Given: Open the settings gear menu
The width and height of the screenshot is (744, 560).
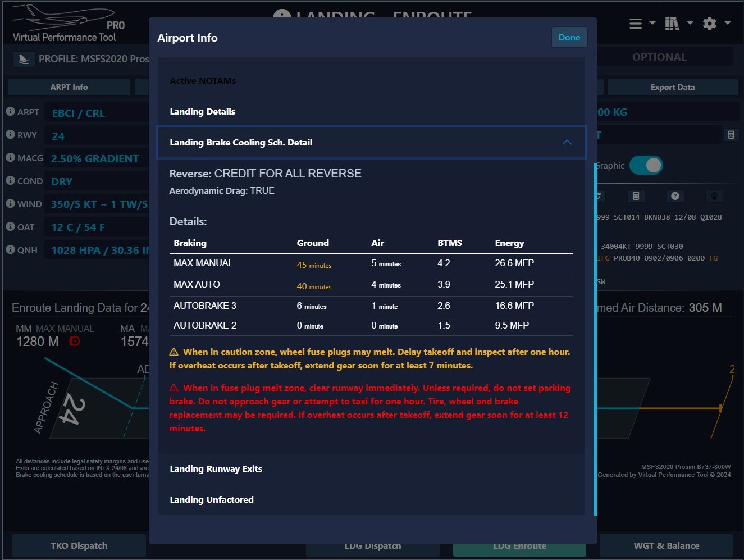Looking at the screenshot, I should [710, 23].
